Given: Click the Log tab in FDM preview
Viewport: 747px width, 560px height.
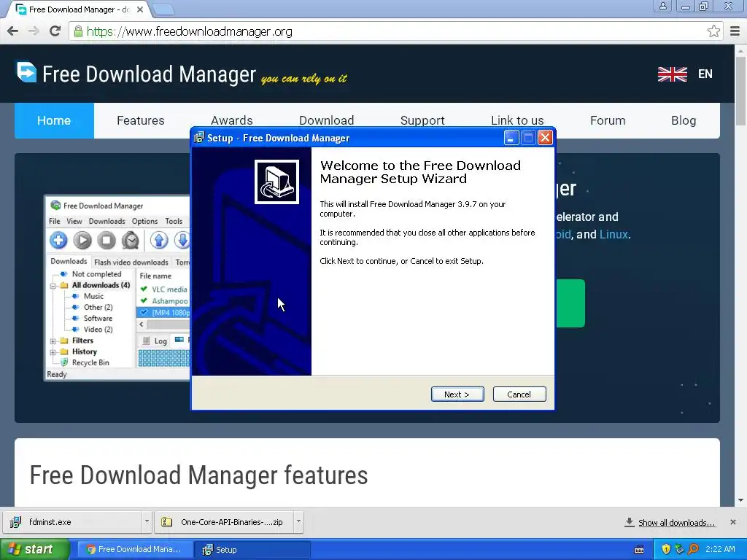Looking at the screenshot, I should click(156, 341).
